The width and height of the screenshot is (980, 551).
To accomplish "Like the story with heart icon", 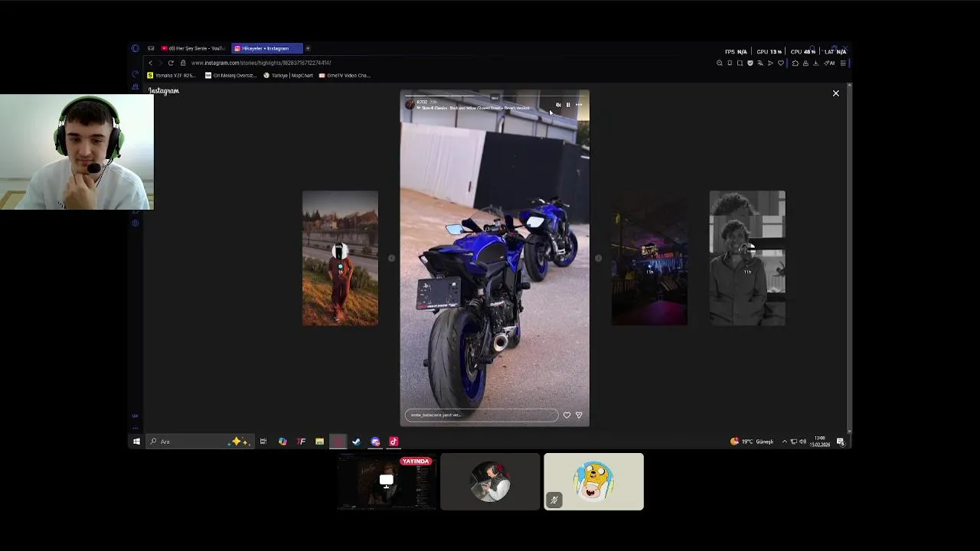I will pyautogui.click(x=567, y=415).
